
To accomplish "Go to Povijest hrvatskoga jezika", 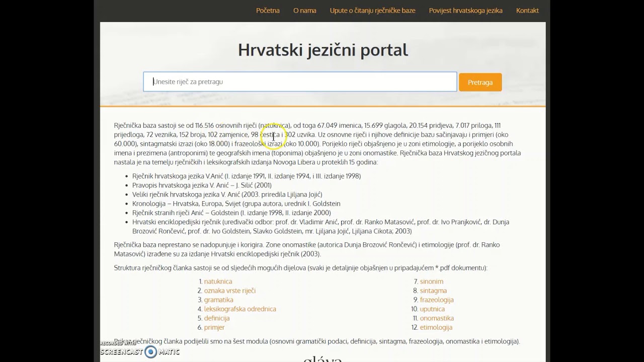I will [466, 11].
